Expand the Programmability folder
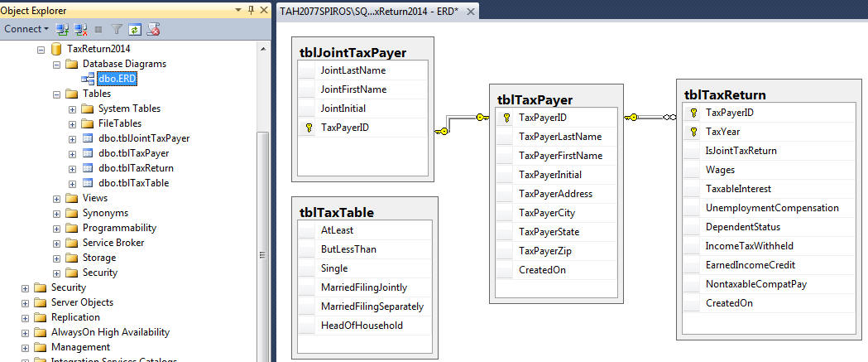The width and height of the screenshot is (868, 362). (x=56, y=229)
